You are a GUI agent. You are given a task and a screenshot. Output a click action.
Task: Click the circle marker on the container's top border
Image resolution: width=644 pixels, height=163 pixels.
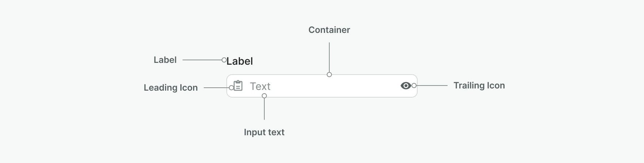[x=329, y=75]
